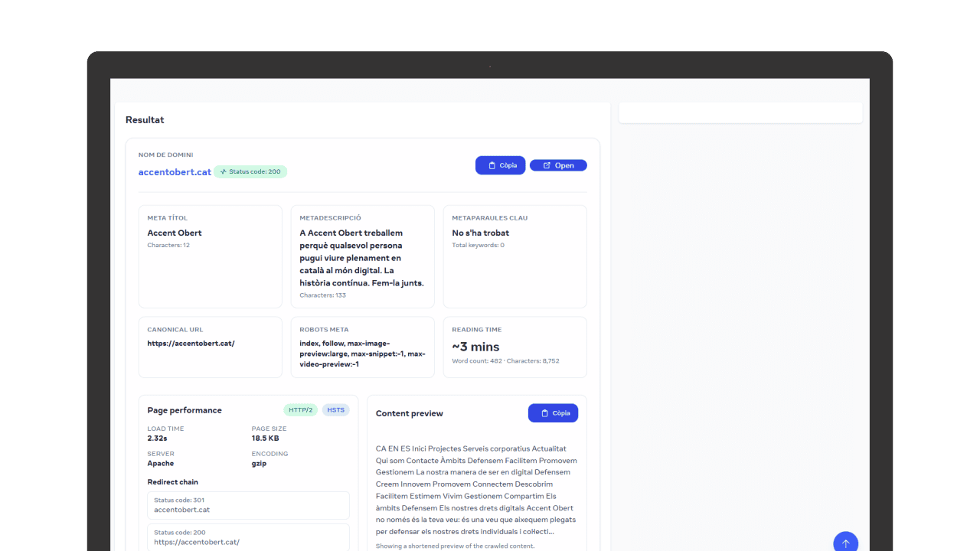
Task: Click the metadescripció paragraph text
Action: (361, 258)
